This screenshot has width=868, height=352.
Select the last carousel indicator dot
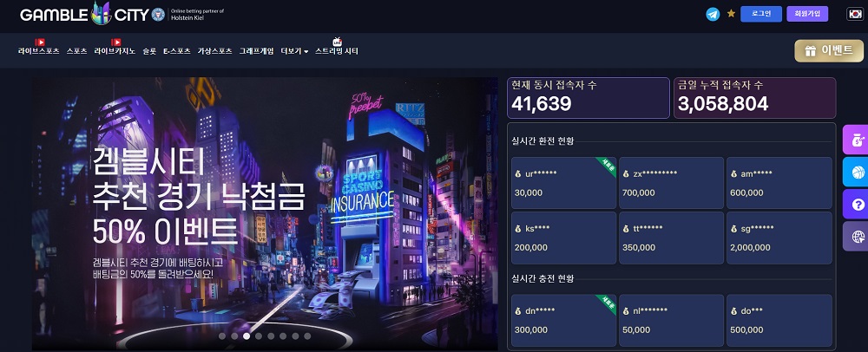307,336
